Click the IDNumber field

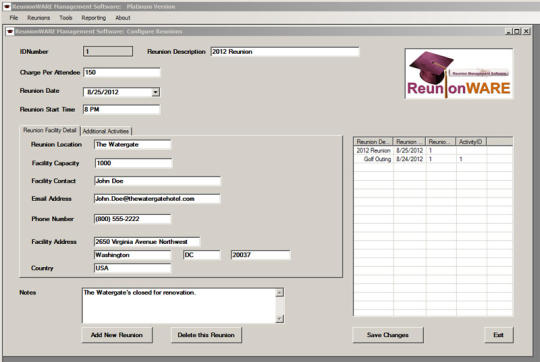click(x=108, y=51)
